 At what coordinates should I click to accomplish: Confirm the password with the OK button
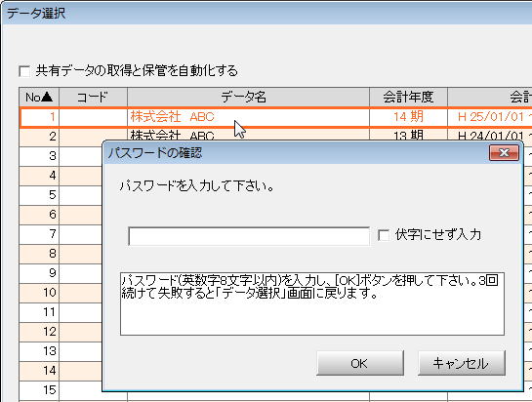[x=360, y=363]
